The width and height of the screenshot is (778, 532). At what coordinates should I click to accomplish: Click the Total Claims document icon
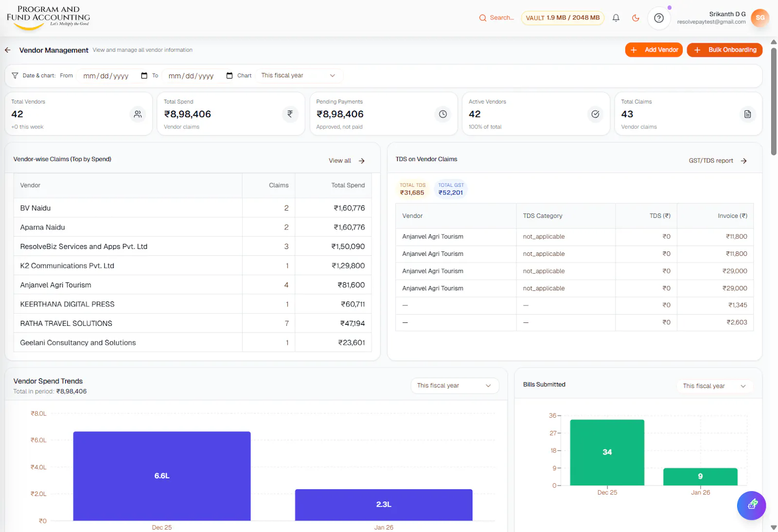tap(748, 114)
